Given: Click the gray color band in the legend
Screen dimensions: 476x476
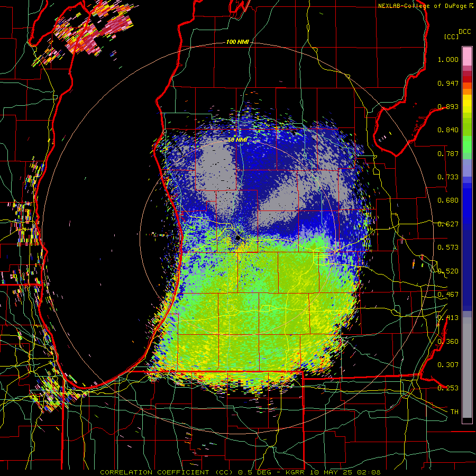Looking at the screenshot, I should click(467, 368).
